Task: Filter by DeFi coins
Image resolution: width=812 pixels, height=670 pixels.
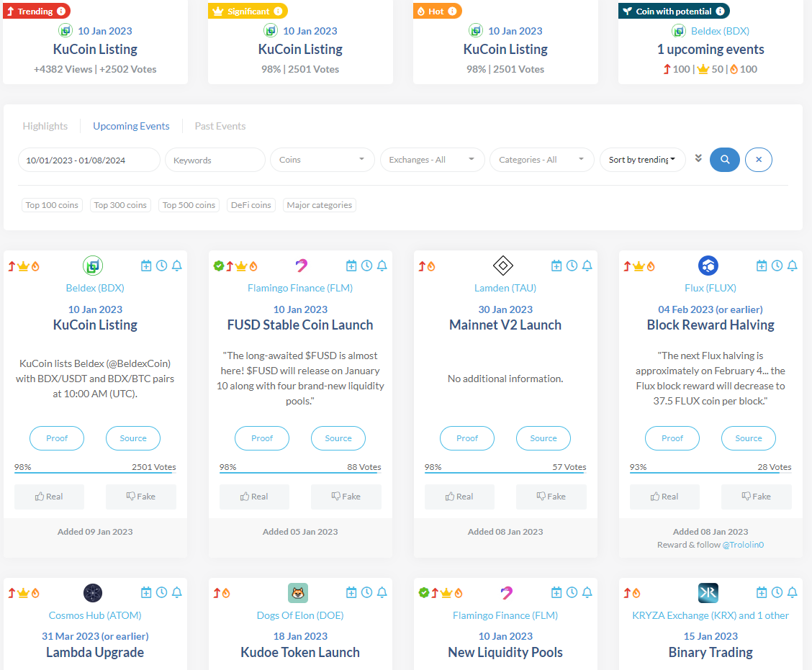Action: click(x=251, y=205)
